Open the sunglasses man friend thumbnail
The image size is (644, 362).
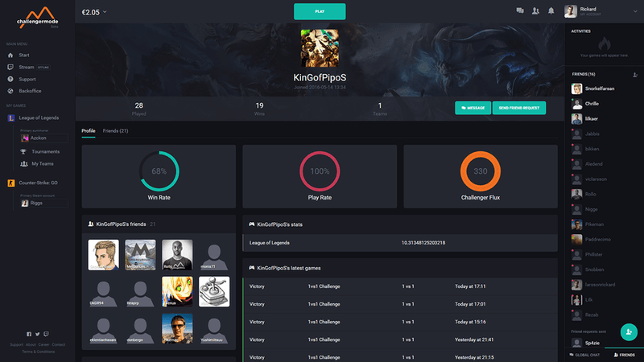pyautogui.click(x=177, y=328)
